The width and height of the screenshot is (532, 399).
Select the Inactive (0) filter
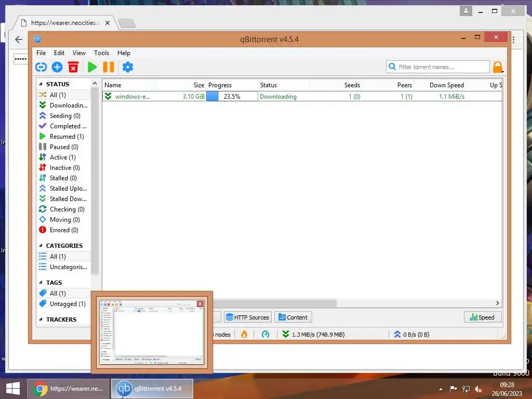pos(64,168)
